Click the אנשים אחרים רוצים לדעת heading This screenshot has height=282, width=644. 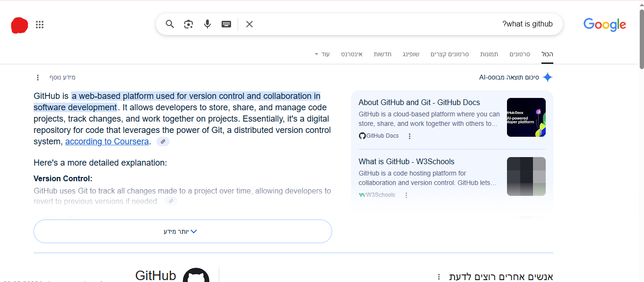coord(501,277)
